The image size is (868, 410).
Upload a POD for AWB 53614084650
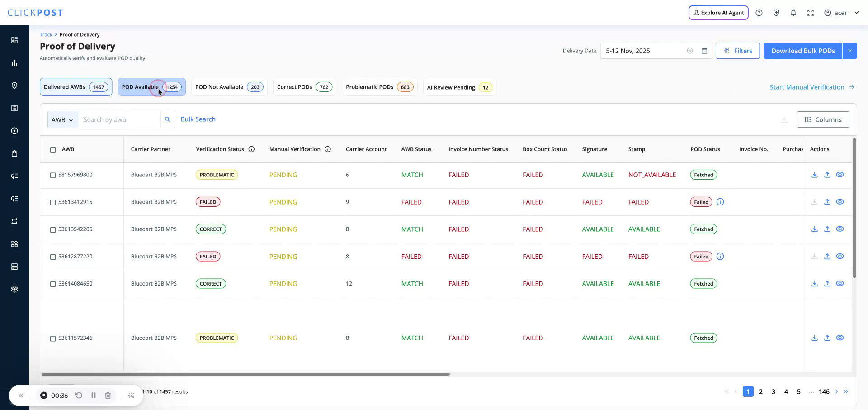(x=827, y=284)
